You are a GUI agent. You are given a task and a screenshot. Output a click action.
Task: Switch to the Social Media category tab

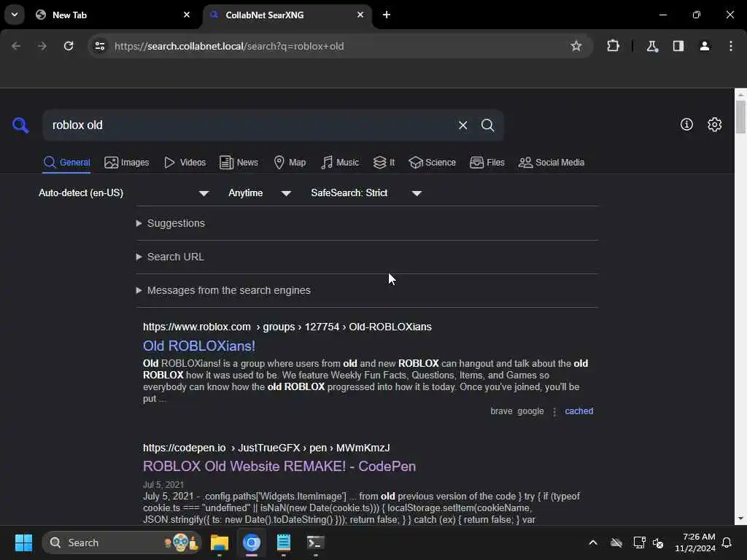(551, 163)
